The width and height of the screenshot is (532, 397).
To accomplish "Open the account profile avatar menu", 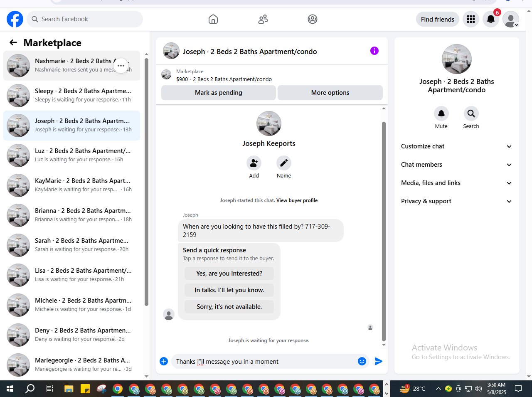I will (511, 19).
